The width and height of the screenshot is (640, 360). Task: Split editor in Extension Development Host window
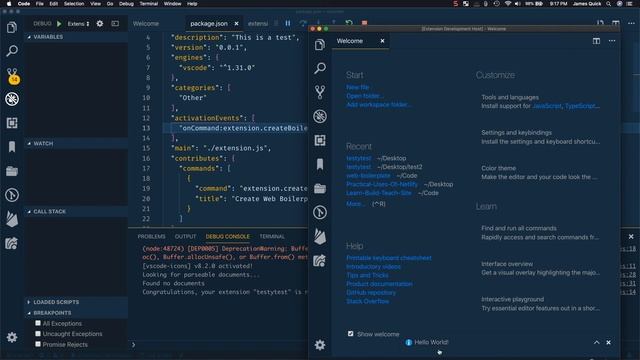pyautogui.click(x=596, y=41)
